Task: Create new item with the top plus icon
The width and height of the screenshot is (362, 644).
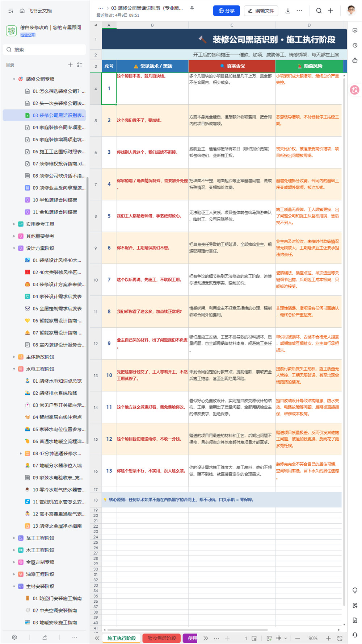Action: pos(331,11)
